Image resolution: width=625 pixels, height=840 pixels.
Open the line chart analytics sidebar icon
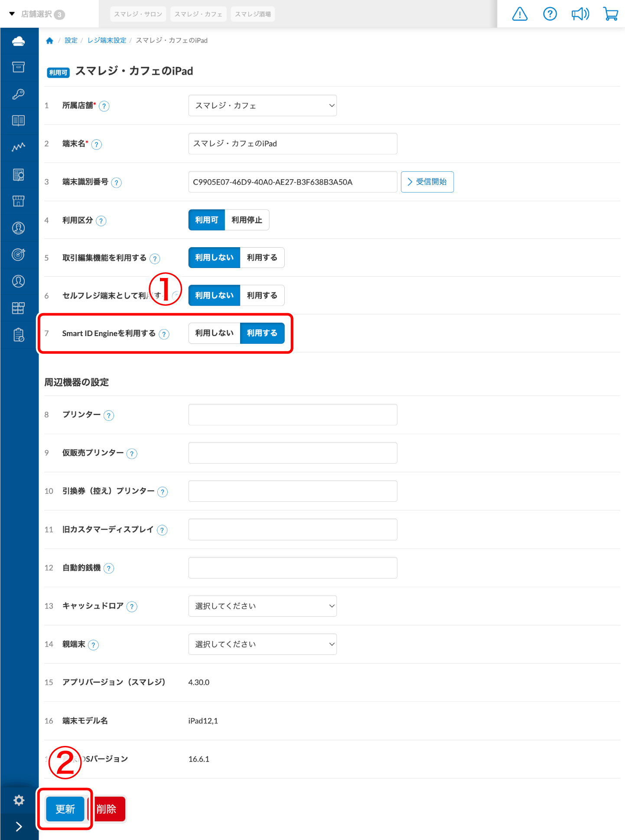click(18, 147)
